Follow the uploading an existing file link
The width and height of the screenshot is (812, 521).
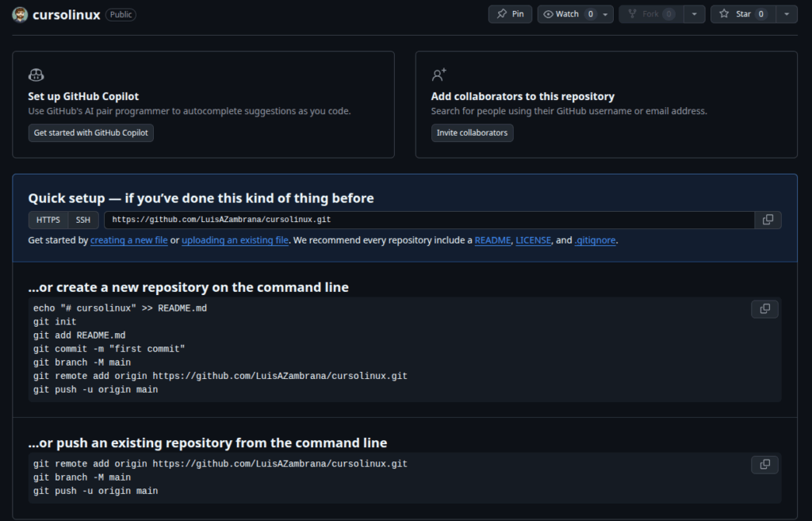(x=235, y=240)
